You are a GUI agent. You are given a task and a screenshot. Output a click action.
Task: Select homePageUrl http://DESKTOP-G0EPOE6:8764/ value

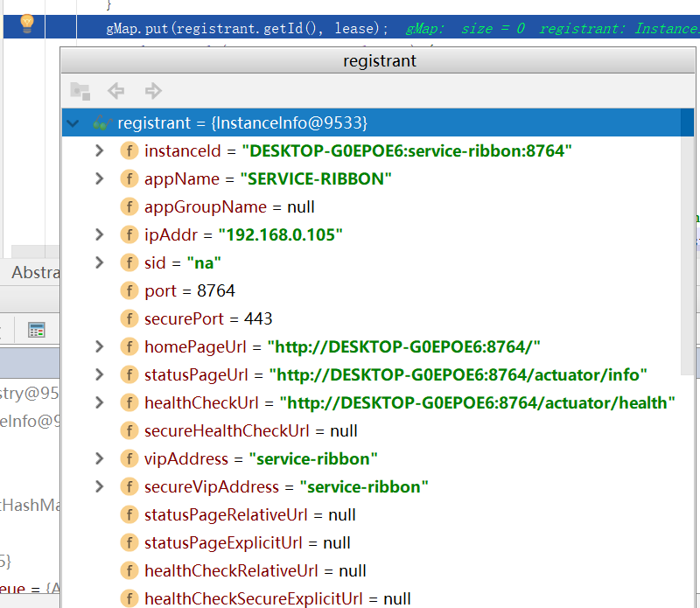point(404,346)
